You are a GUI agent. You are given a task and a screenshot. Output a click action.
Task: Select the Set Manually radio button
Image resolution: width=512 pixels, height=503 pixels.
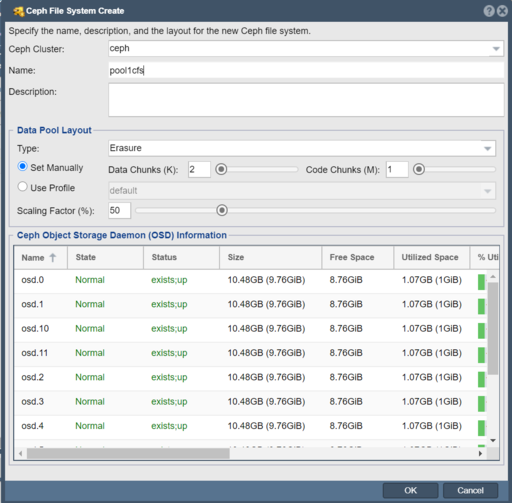[22, 166]
